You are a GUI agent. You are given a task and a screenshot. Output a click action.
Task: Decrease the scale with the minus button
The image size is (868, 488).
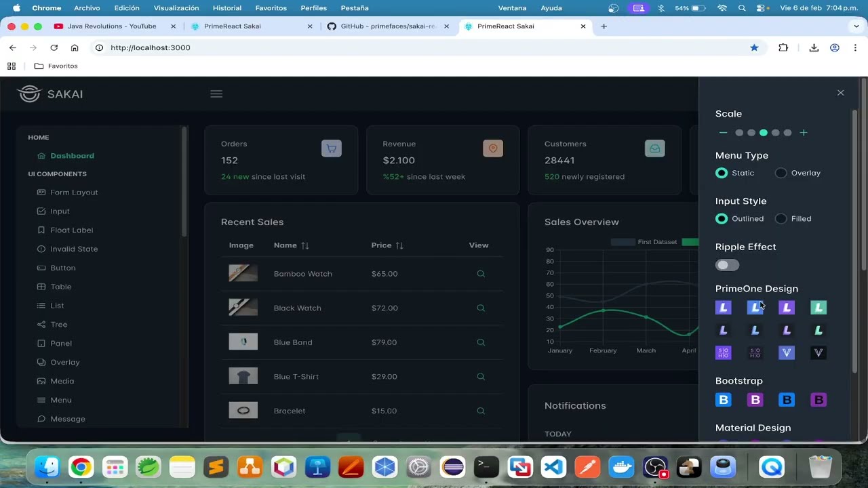point(723,133)
